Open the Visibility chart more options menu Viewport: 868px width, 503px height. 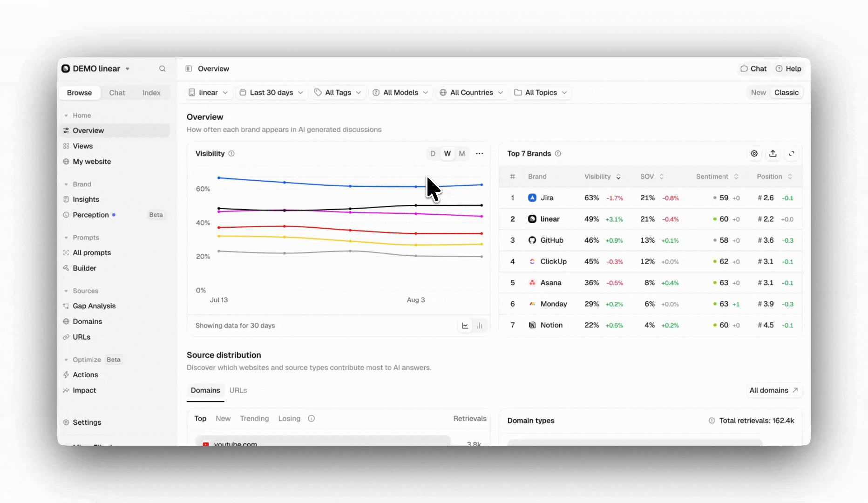tap(479, 154)
